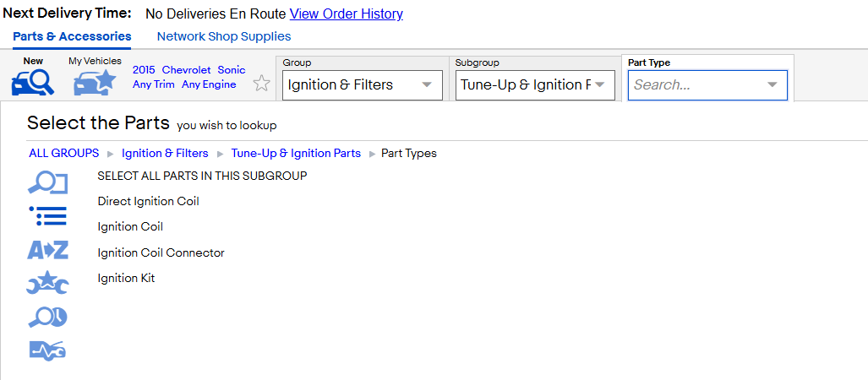This screenshot has width=868, height=380.
Task: Toggle the favorite star for this vehicle
Action: tap(261, 84)
